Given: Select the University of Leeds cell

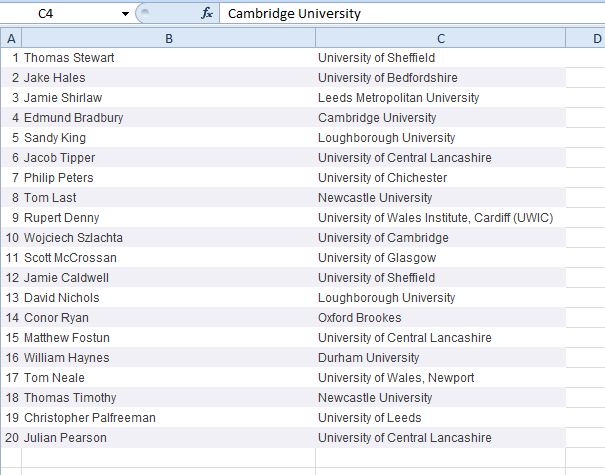Looking at the screenshot, I should click(x=441, y=418).
